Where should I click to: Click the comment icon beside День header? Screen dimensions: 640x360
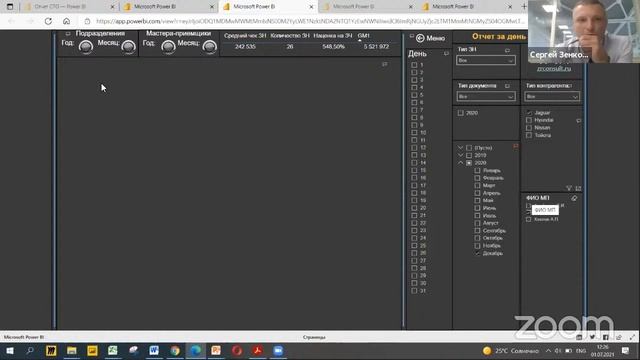point(446,53)
